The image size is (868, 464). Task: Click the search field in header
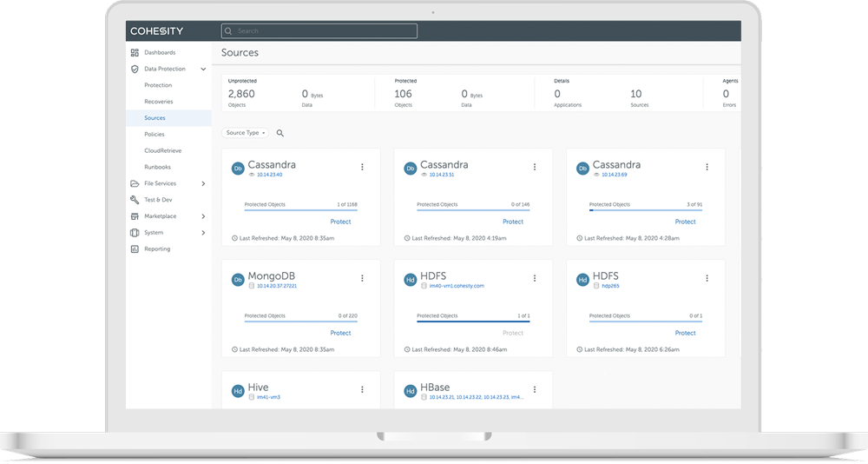tap(319, 31)
